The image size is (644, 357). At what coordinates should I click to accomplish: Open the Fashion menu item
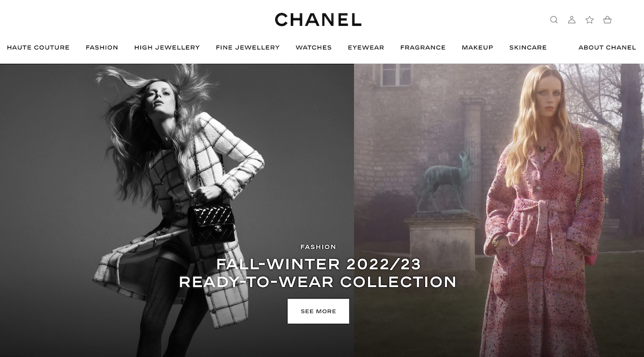(102, 48)
